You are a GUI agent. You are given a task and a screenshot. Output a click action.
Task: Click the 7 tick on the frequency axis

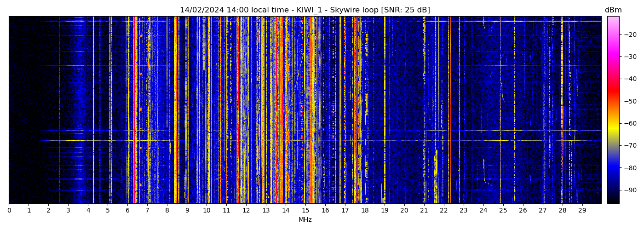147,210
